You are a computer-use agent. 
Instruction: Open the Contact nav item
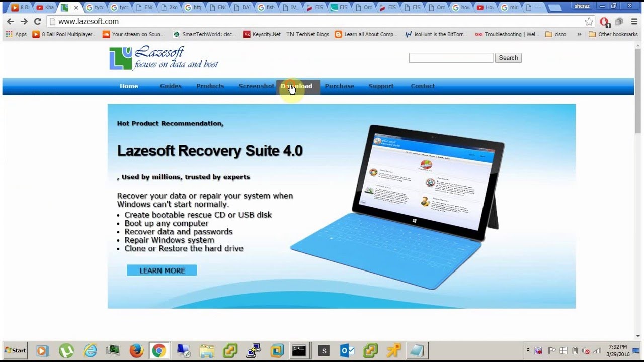click(423, 86)
